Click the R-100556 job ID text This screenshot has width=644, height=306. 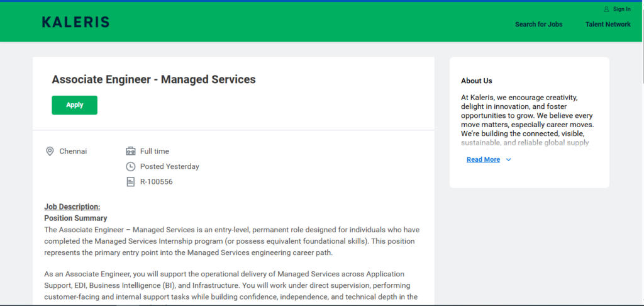coord(157,182)
